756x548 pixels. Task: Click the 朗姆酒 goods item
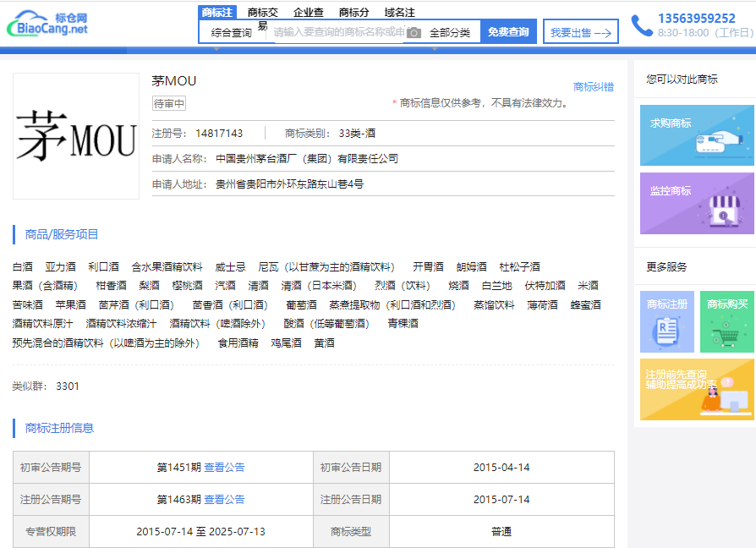pyautogui.click(x=471, y=267)
